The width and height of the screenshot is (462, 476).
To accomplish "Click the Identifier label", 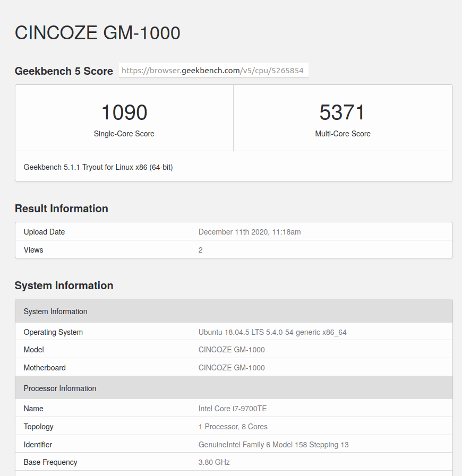I will click(38, 445).
